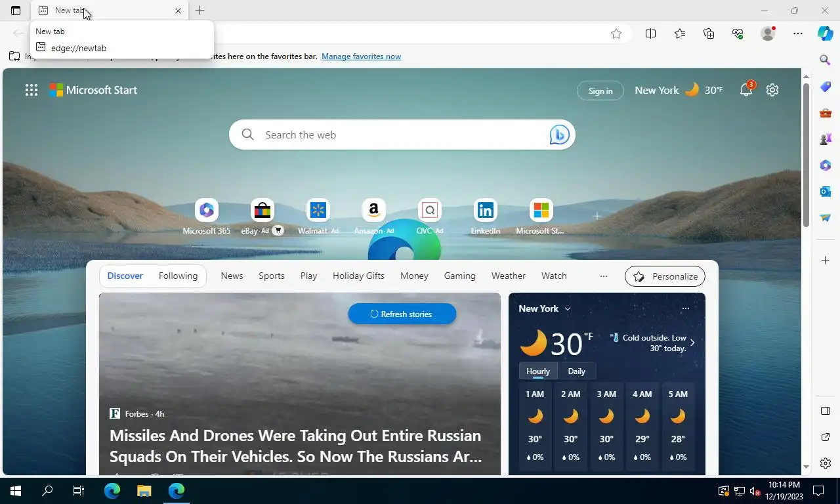Open New York weather in header
Viewport: 840px width, 504px height.
pyautogui.click(x=679, y=90)
